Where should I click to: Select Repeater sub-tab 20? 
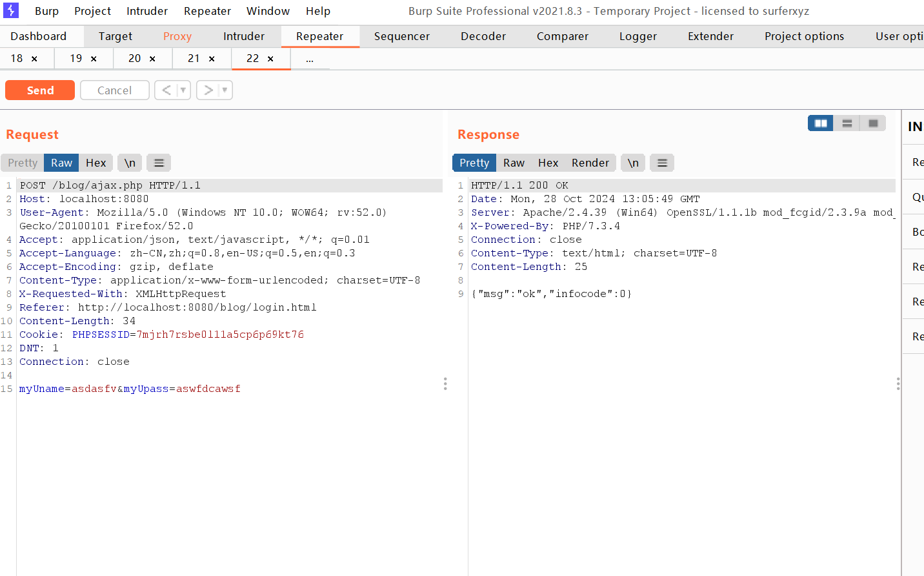click(x=135, y=59)
